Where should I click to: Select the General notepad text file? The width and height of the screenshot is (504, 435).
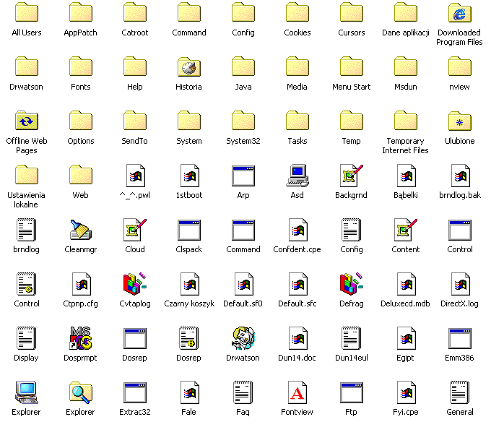(460, 392)
